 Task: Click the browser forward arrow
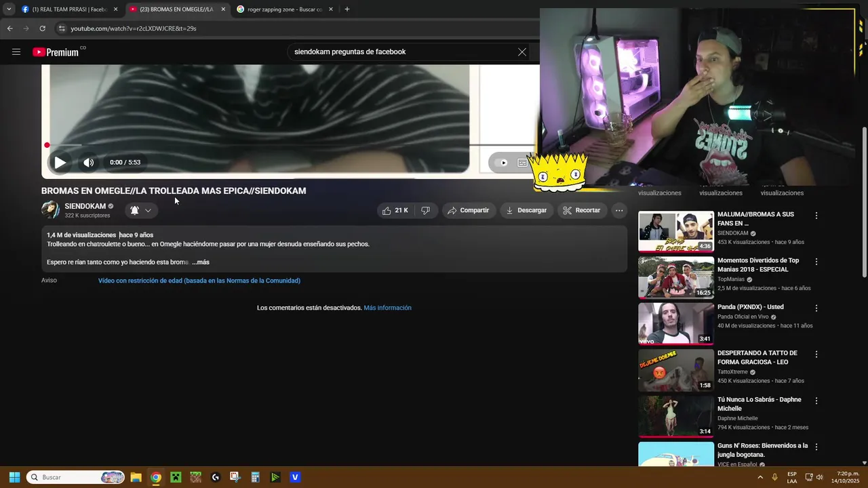coord(26,28)
